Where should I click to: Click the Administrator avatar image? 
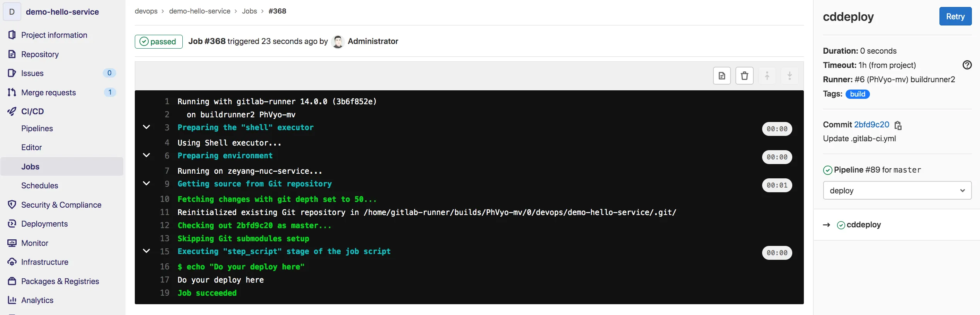point(338,42)
